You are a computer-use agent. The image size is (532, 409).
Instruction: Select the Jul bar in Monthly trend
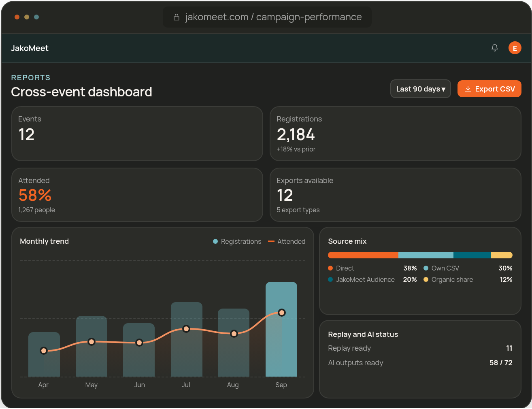187,339
